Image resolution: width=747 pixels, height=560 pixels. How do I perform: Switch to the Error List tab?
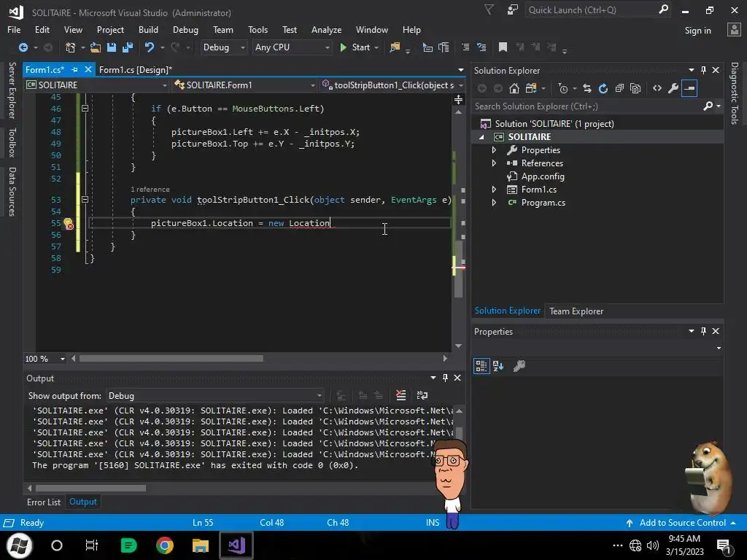(x=43, y=502)
